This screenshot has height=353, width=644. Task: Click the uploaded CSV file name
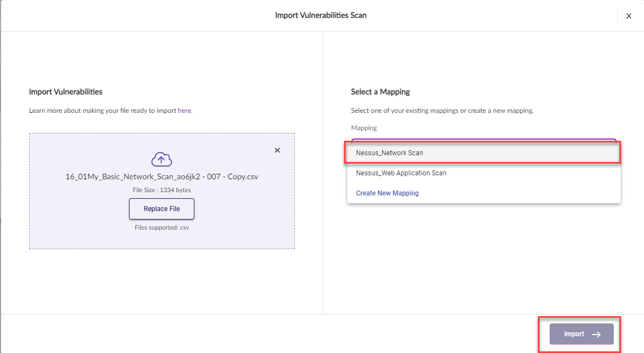pyautogui.click(x=162, y=176)
